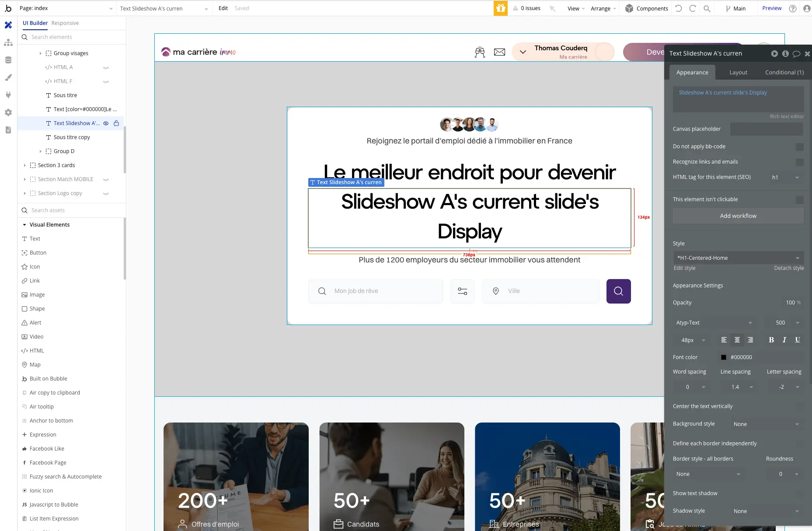This screenshot has width=812, height=531.
Task: Align text to the left
Action: [724, 340]
